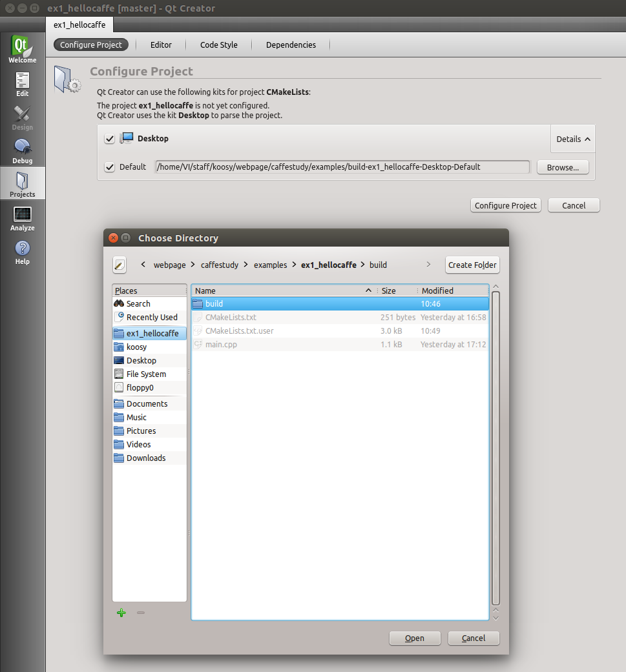The height and width of the screenshot is (672, 626).
Task: Click Open in Choose Directory dialog
Action: click(x=415, y=638)
